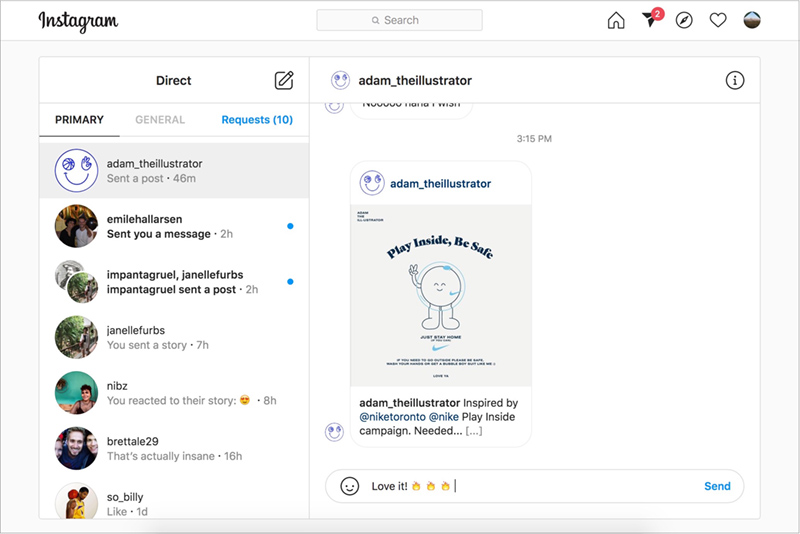Screen dimensions: 800x534
Task: Click the Search input field
Action: pyautogui.click(x=399, y=20)
